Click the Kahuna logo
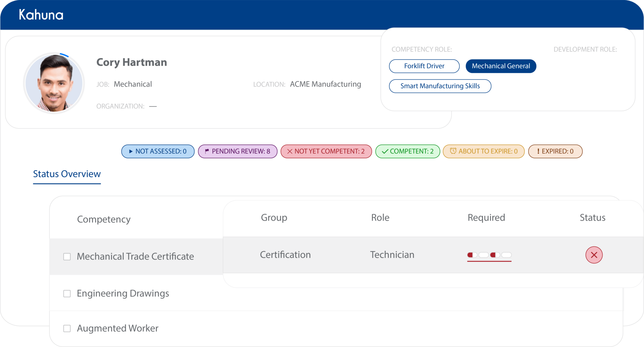This screenshot has height=347, width=644. click(41, 15)
